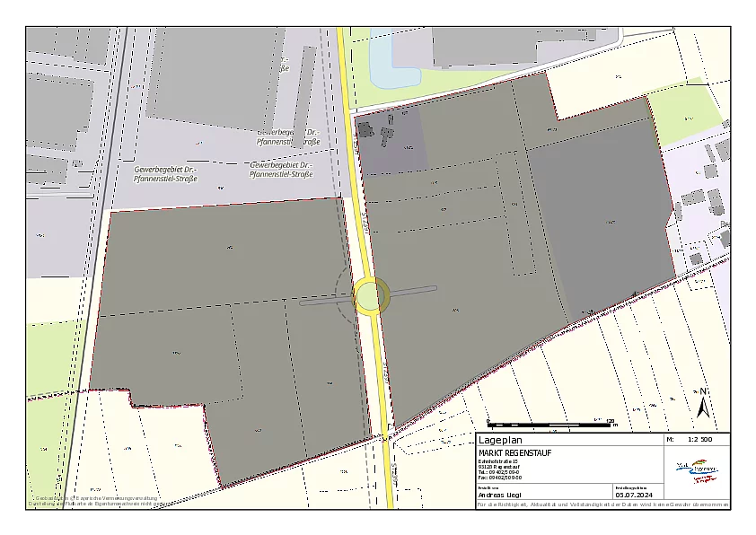Select the Lageplan header label
The height and width of the screenshot is (535, 756).
tap(499, 440)
